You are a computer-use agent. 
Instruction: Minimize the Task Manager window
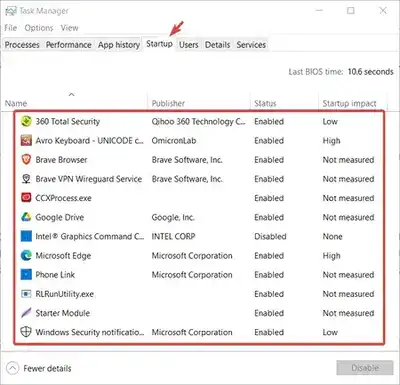(x=319, y=11)
